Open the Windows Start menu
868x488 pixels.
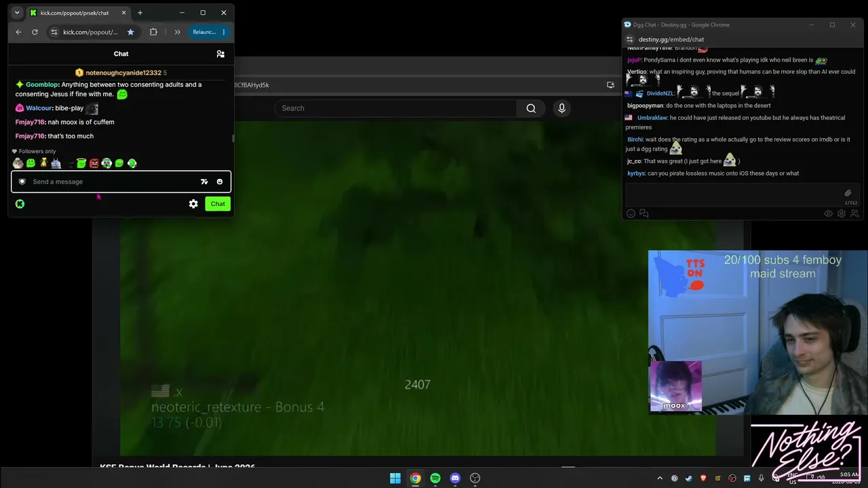pyautogui.click(x=395, y=479)
